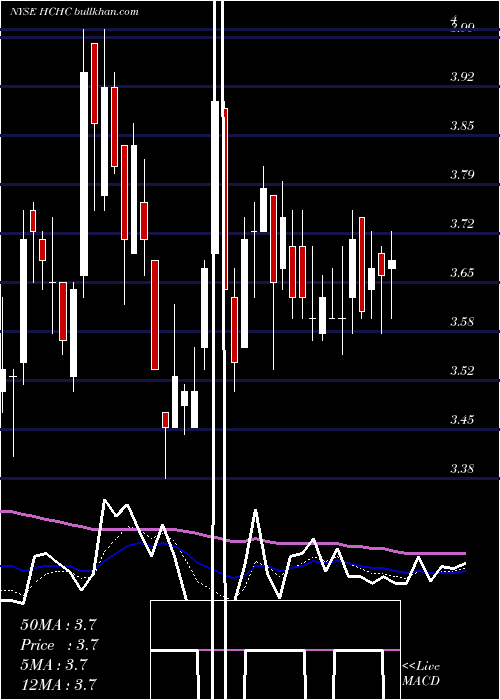Select the 3.79 price axis label
This screenshot has height=700, width=500.
(x=462, y=174)
